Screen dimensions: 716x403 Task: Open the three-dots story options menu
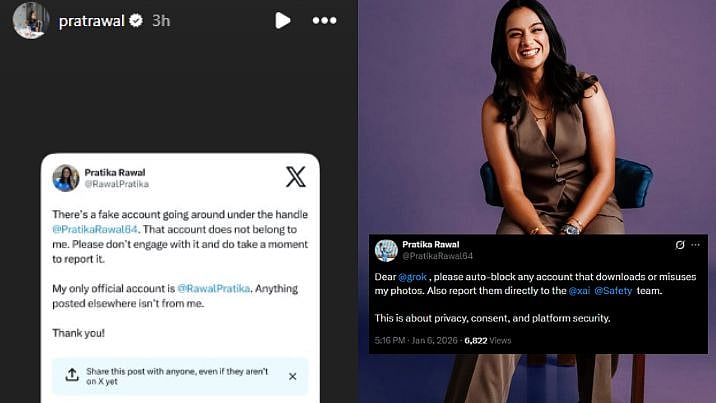(324, 21)
